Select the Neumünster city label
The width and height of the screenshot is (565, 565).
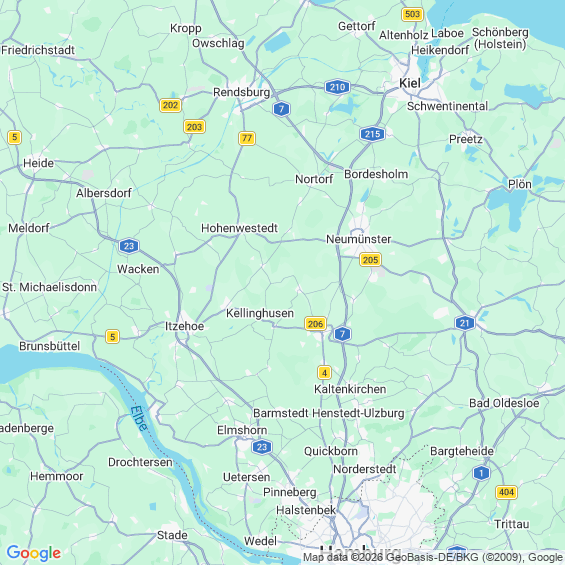[x=359, y=239]
